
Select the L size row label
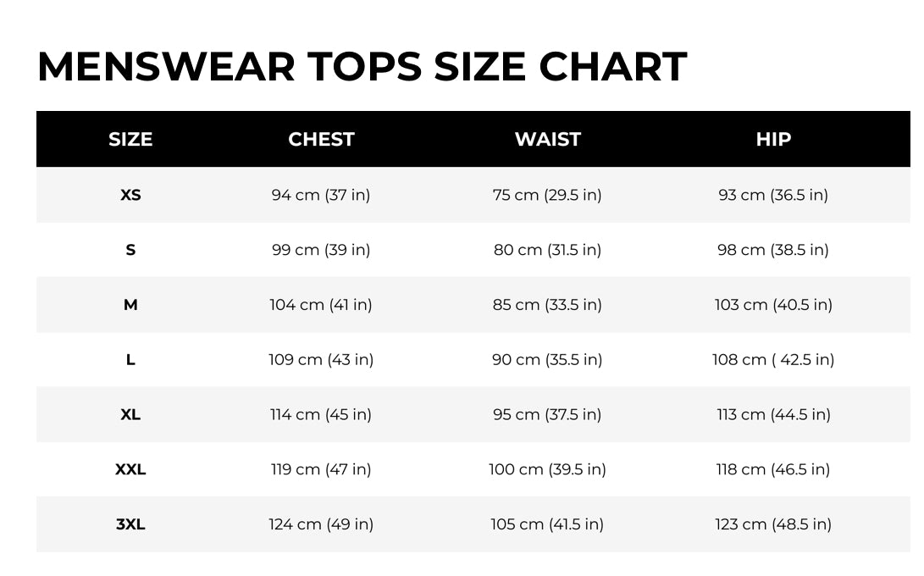click(x=130, y=359)
